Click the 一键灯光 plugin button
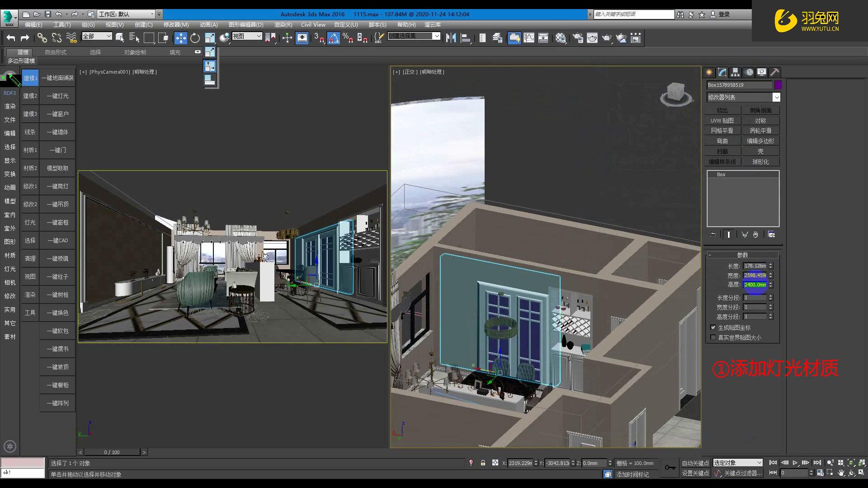The height and width of the screenshot is (488, 868). click(57, 95)
